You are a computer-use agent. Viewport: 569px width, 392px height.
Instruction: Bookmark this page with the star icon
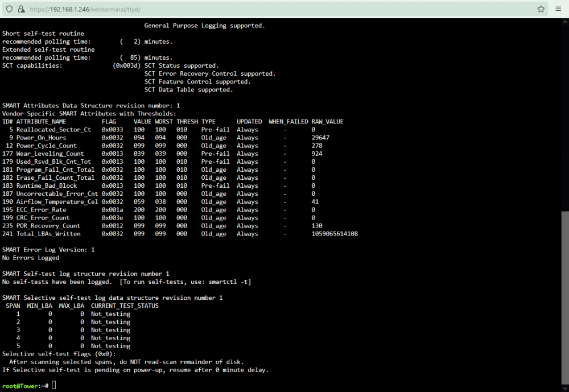point(541,9)
